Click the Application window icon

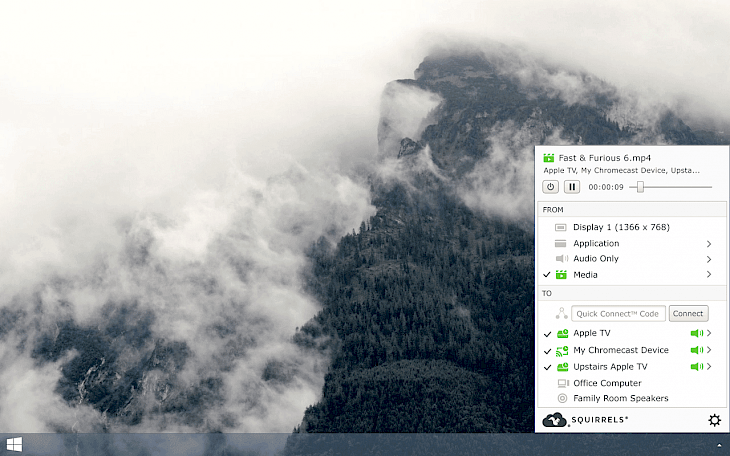(561, 244)
